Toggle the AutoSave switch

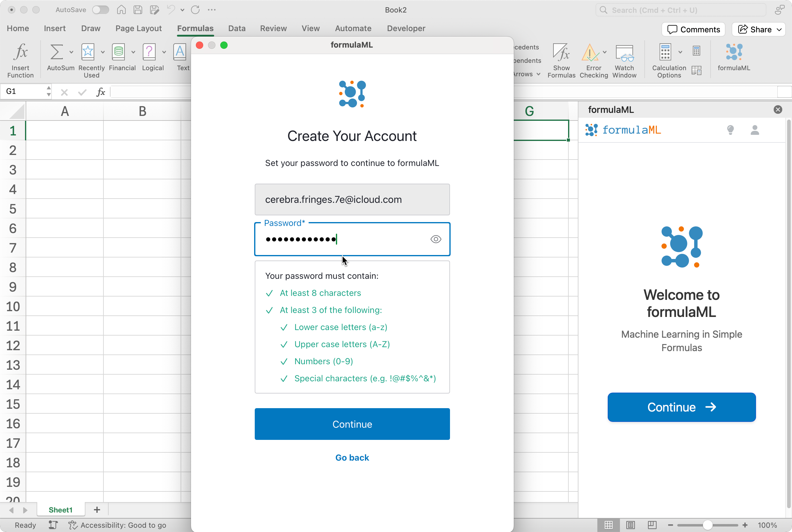[x=101, y=10]
